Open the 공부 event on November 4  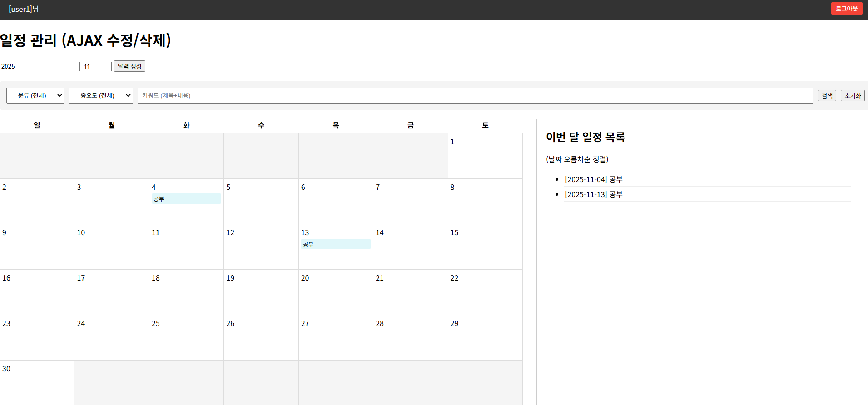186,199
